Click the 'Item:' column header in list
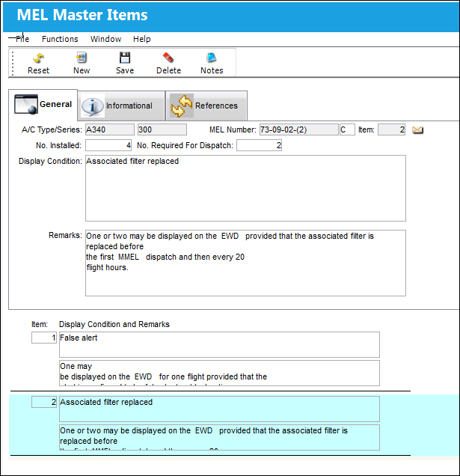 point(40,324)
